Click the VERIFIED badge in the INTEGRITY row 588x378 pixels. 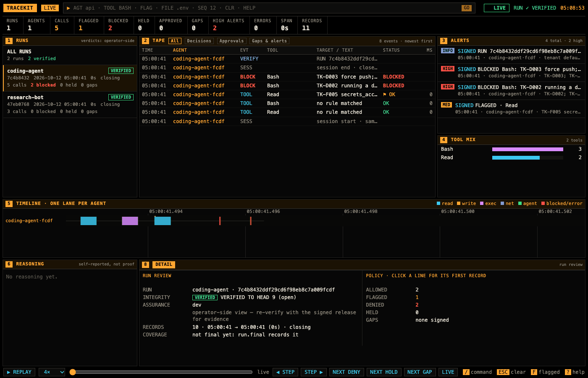(x=205, y=297)
